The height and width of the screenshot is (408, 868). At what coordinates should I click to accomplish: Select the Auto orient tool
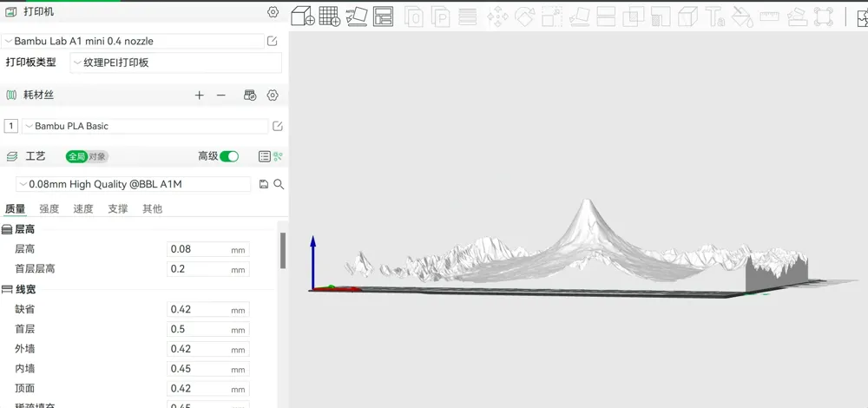[357, 16]
